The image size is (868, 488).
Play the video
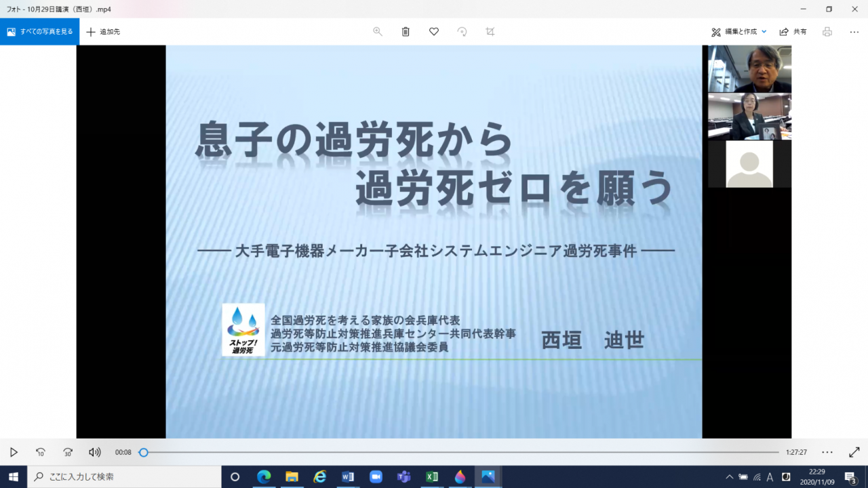pos(14,452)
